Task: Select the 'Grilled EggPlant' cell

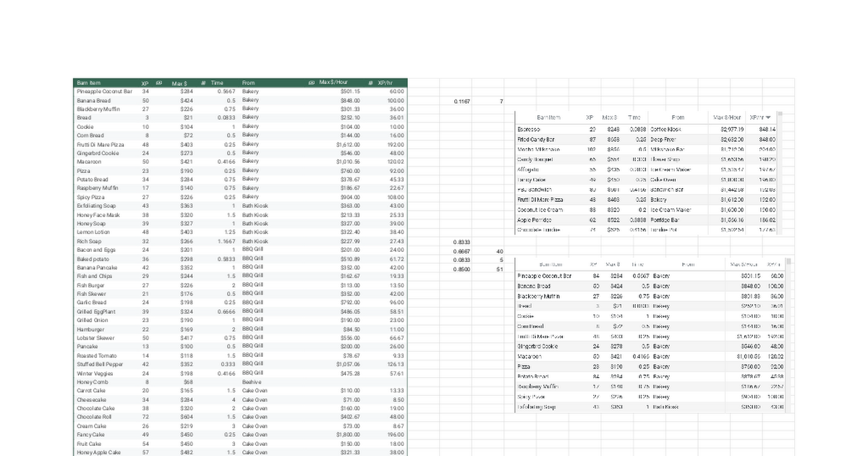Action: [x=96, y=311]
